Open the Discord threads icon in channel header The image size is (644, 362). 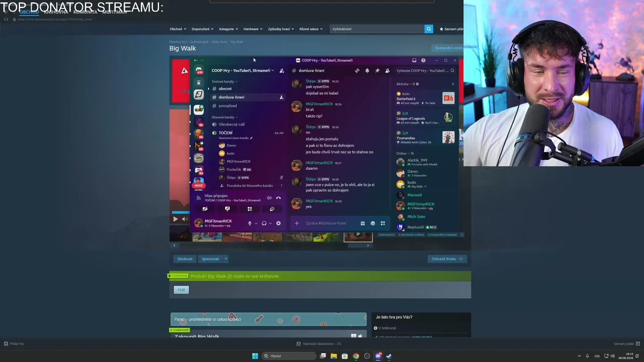point(357,70)
